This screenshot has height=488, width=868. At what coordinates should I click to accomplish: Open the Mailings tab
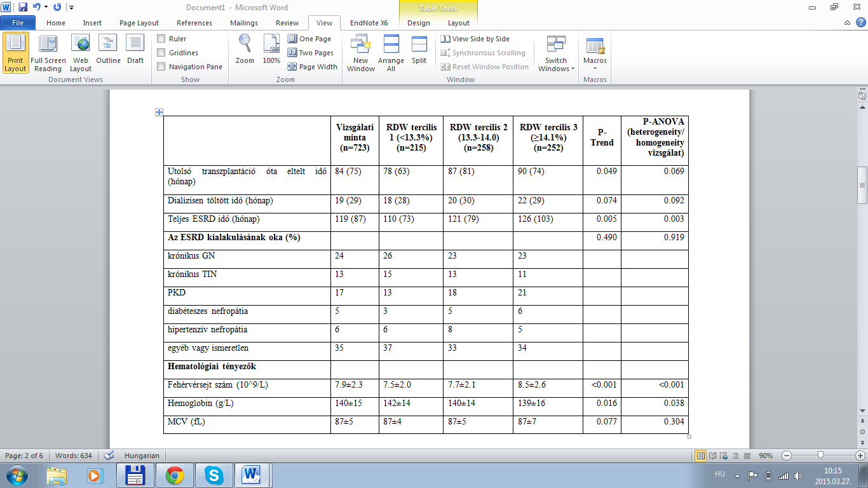tap(244, 23)
